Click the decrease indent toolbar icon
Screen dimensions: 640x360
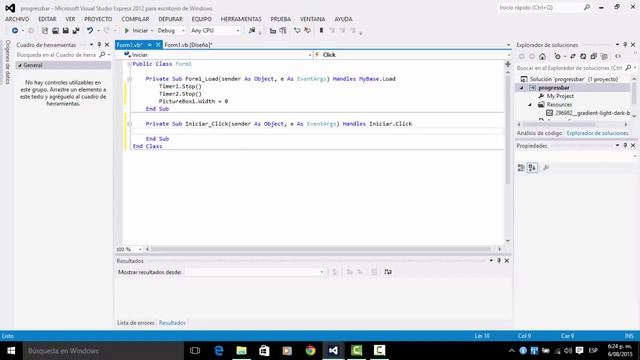click(273, 31)
